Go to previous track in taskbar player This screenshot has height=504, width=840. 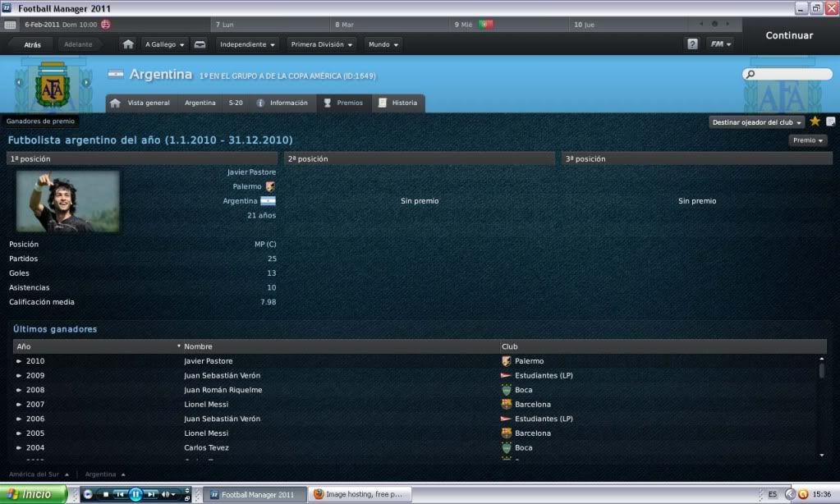pos(120,494)
